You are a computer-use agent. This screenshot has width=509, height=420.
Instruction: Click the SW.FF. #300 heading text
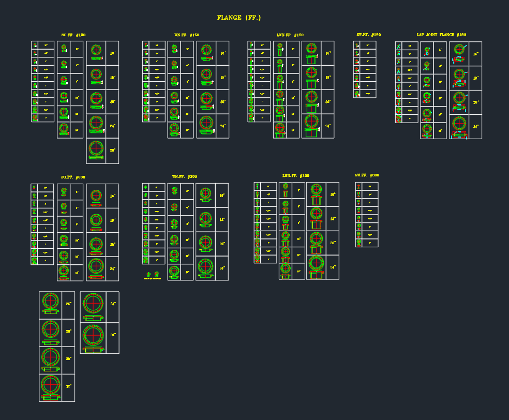pyautogui.click(x=367, y=175)
